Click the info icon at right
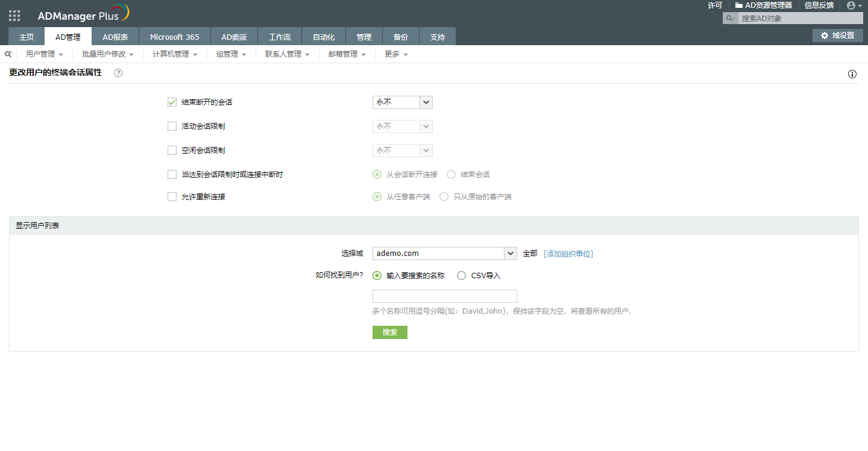This screenshot has width=868, height=451. [852, 74]
